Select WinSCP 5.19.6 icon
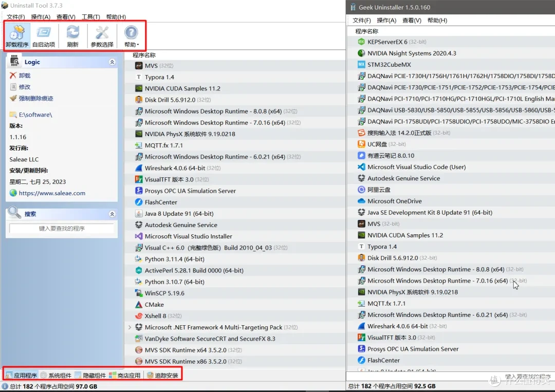This screenshot has height=392, width=555. [x=139, y=293]
